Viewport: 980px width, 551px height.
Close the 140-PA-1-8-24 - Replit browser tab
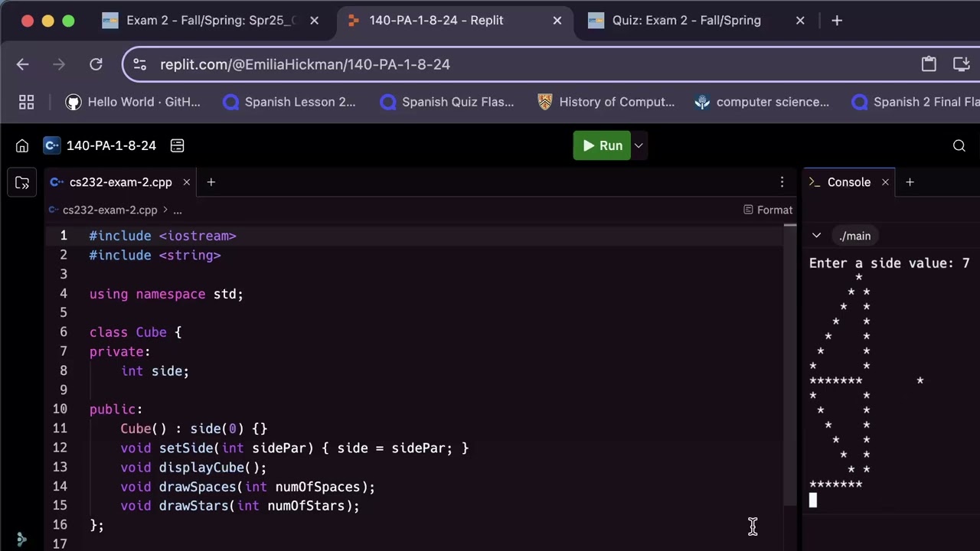557,21
